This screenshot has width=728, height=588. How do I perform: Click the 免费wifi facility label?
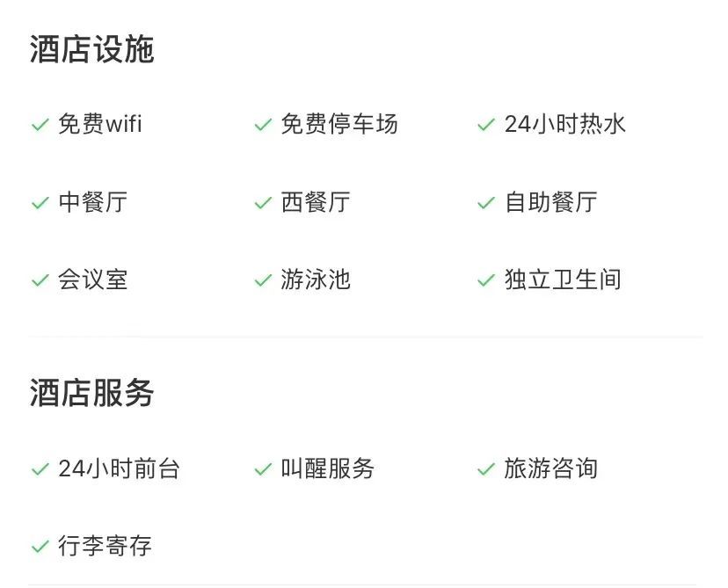pyautogui.click(x=100, y=124)
